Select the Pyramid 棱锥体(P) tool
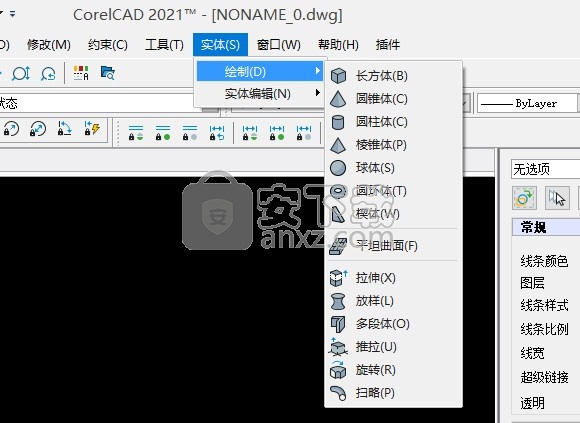580x423 pixels. click(393, 145)
